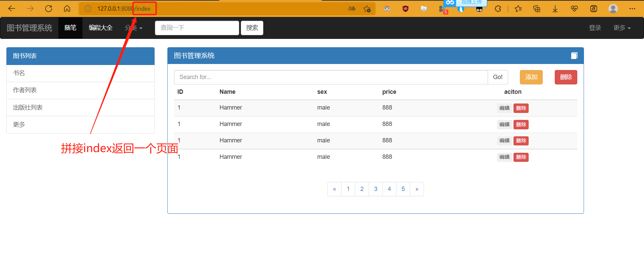Expand the 更多 dropdown in the navbar
This screenshot has width=644, height=265.
[622, 28]
